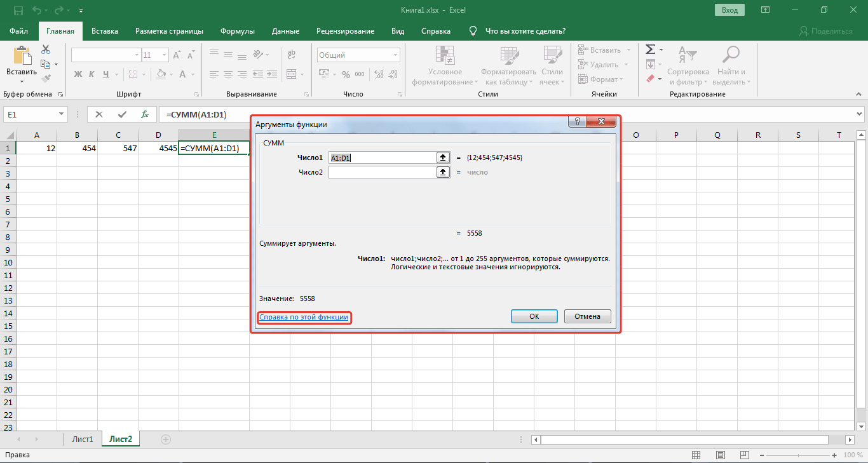Screen dimensions: 868x463
Task: Click the decrease decimal icon
Action: [394, 74]
